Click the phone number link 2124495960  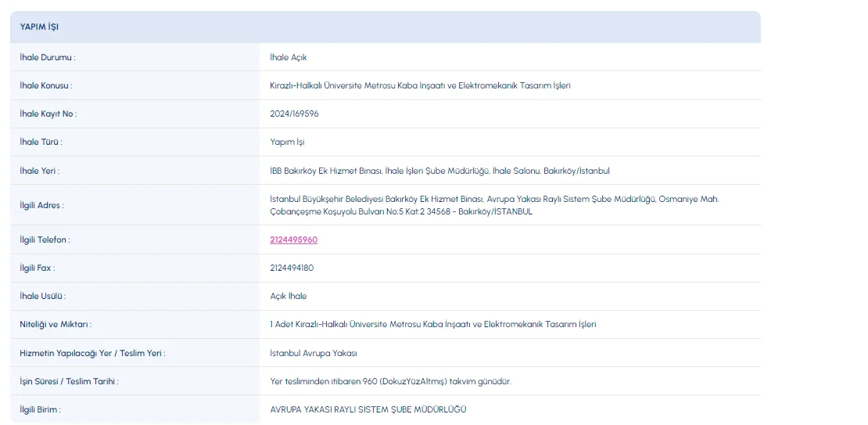coord(293,240)
